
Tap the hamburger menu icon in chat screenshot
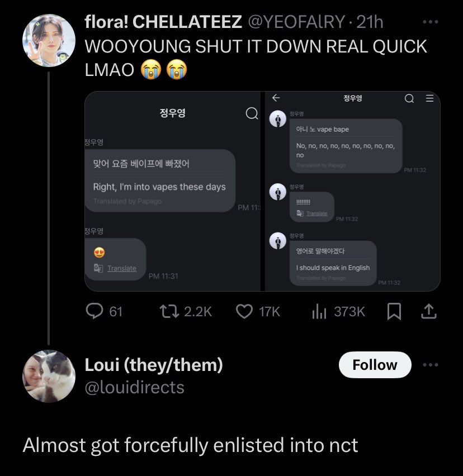pos(429,98)
